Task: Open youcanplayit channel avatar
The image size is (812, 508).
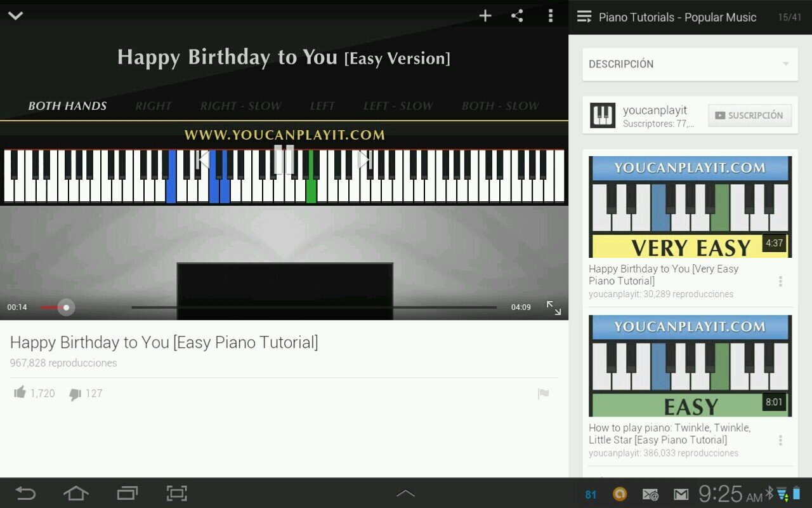Action: [x=603, y=116]
